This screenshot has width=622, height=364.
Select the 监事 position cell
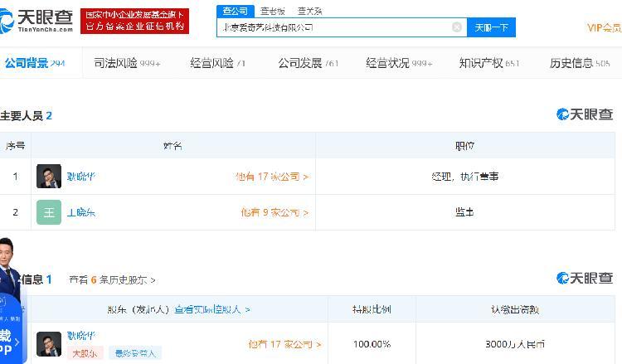[x=465, y=212]
